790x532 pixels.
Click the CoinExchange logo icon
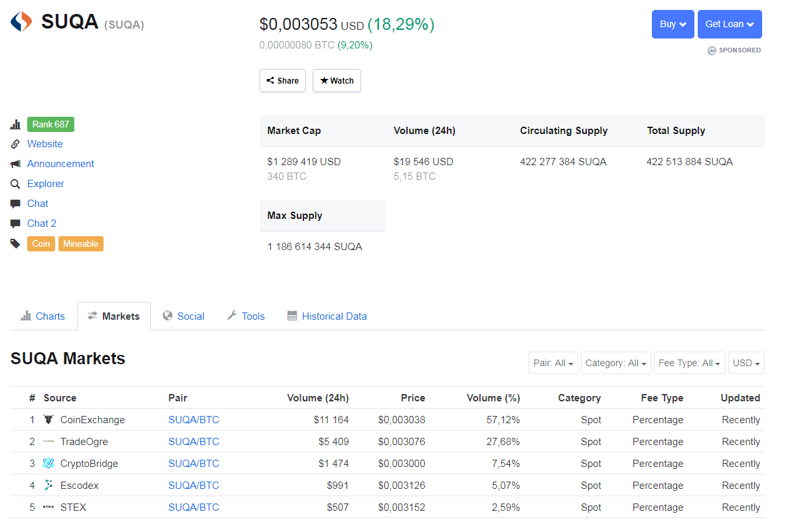(48, 419)
